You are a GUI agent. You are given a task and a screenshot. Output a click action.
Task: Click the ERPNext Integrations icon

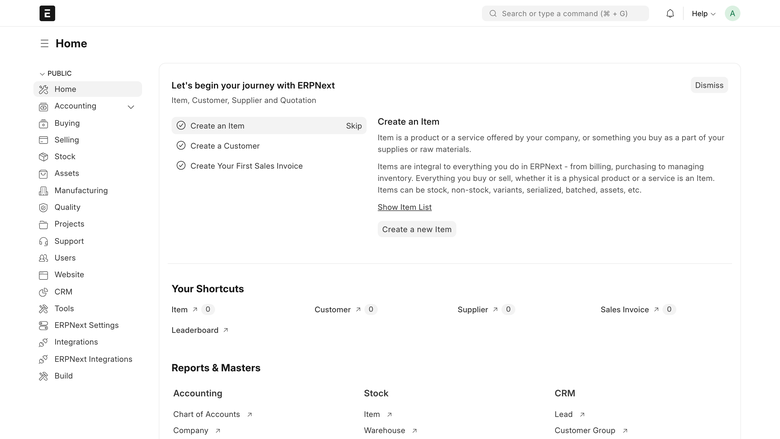tap(44, 359)
